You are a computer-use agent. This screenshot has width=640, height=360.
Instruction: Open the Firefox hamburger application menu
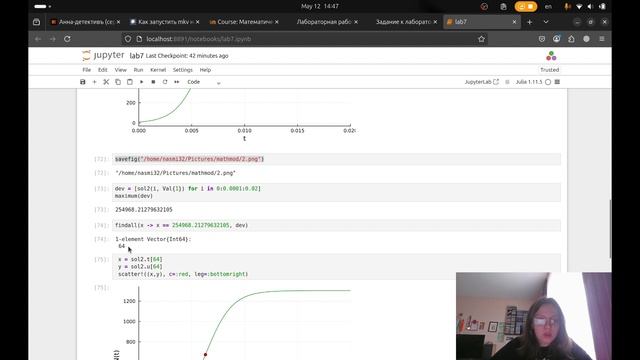click(602, 39)
